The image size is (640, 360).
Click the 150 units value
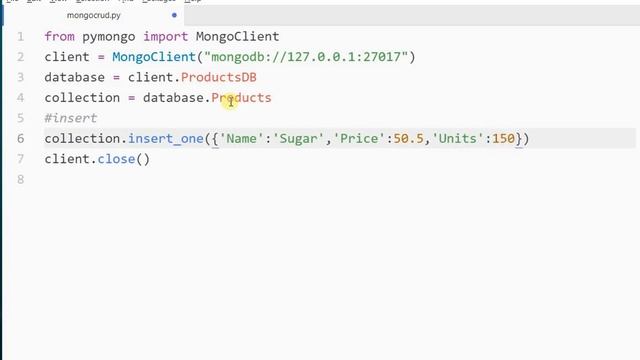click(x=503, y=139)
